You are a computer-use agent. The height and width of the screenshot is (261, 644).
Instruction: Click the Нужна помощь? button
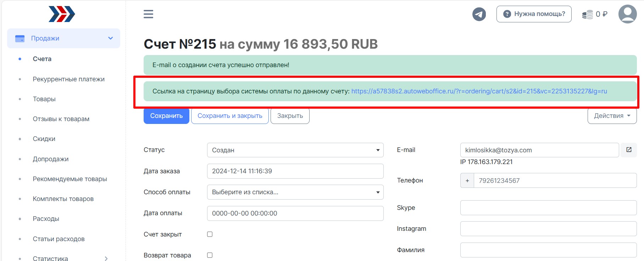pos(534,14)
